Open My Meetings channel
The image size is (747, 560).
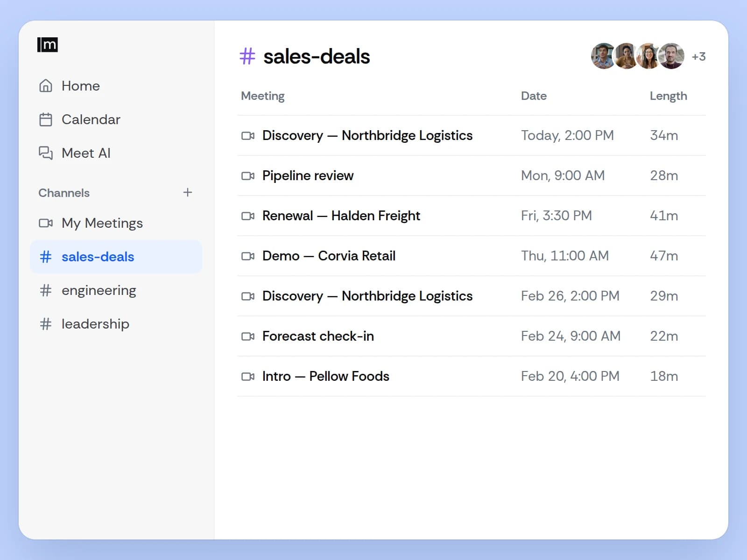pyautogui.click(x=116, y=223)
